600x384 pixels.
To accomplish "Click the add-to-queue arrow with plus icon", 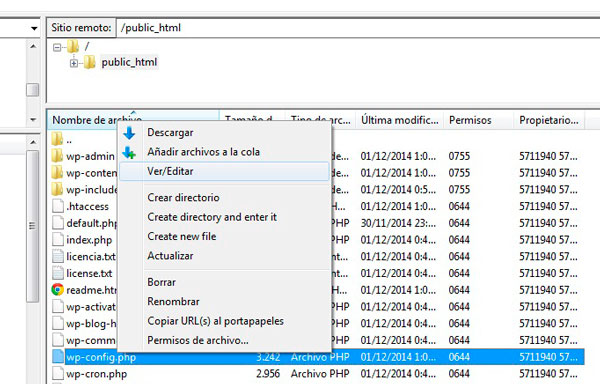I will (x=129, y=152).
